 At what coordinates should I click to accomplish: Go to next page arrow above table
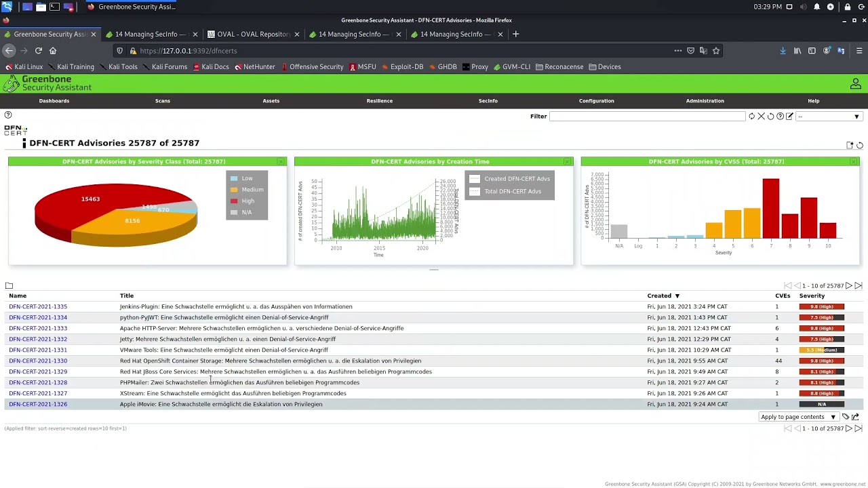tap(848, 286)
